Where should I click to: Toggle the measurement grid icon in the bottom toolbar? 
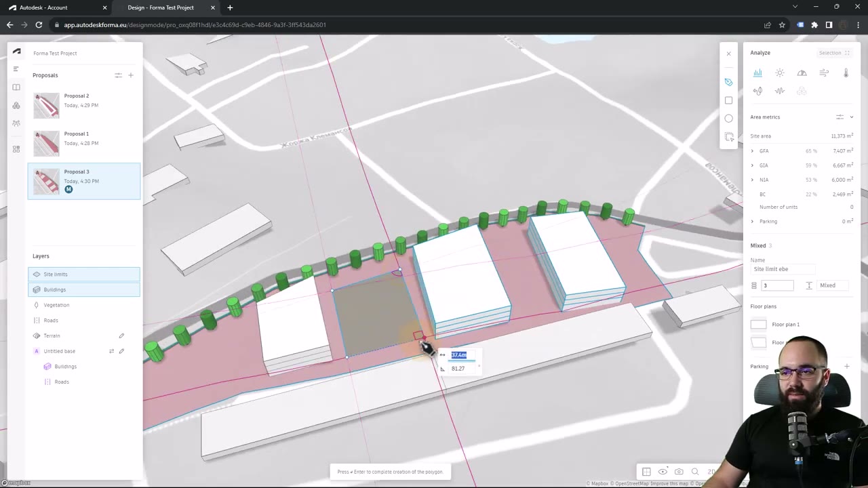point(646,472)
